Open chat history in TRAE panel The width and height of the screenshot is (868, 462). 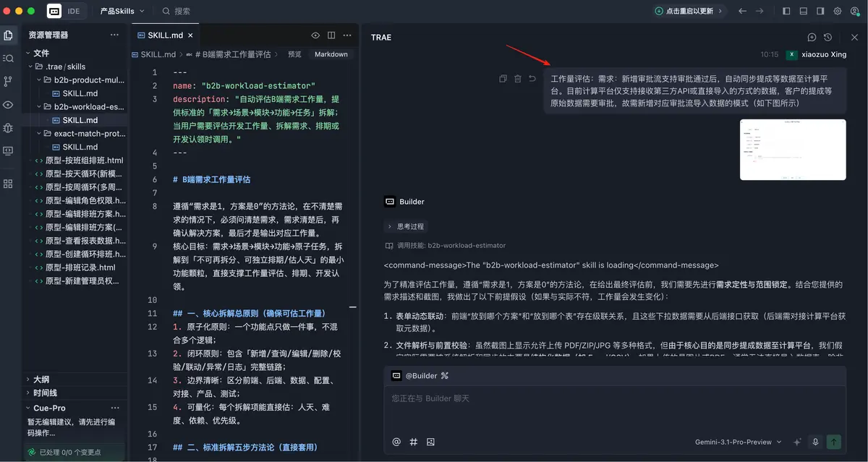[827, 38]
